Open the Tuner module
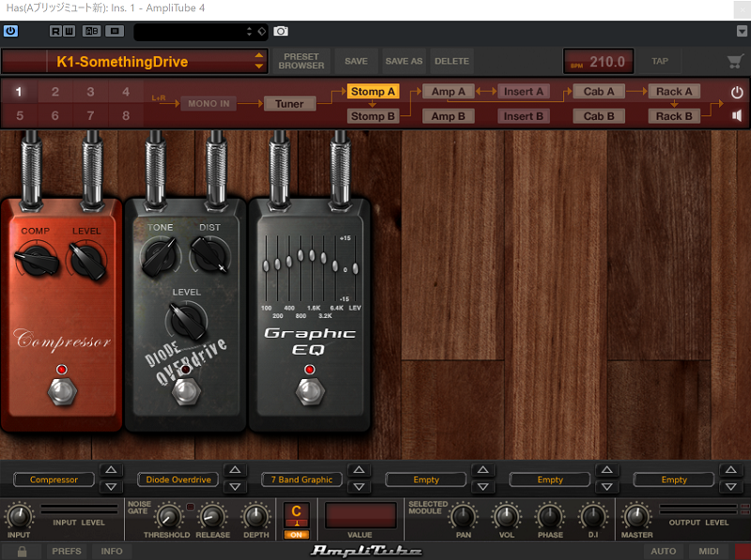 point(289,104)
